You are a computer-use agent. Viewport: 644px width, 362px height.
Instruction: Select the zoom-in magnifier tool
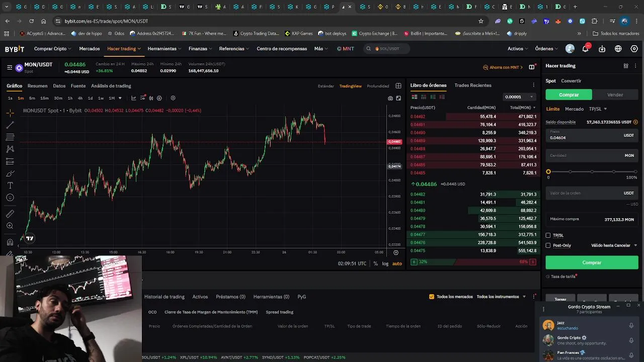pyautogui.click(x=10, y=226)
